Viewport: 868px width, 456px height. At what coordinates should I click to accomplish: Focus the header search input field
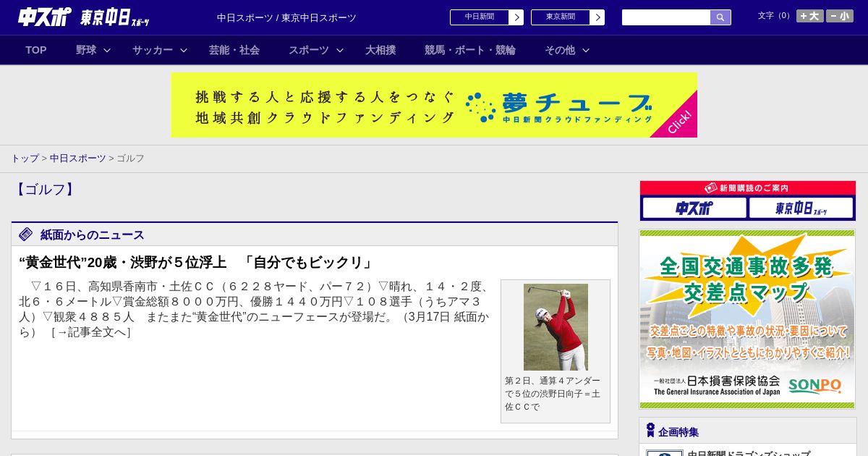(x=666, y=17)
